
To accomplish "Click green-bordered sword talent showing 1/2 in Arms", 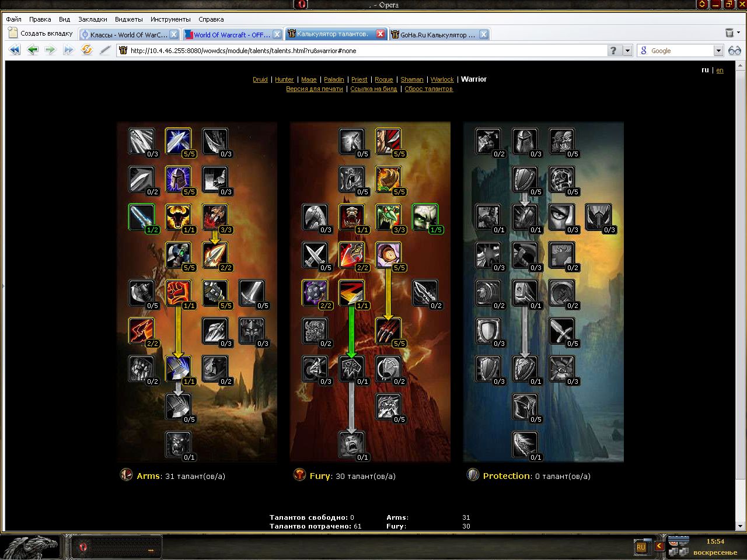I will click(141, 218).
